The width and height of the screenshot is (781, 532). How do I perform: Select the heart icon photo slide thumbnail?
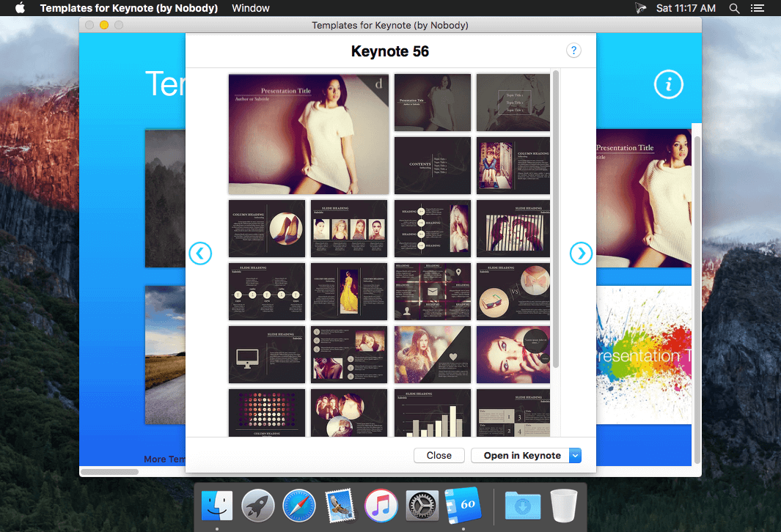[x=433, y=355]
